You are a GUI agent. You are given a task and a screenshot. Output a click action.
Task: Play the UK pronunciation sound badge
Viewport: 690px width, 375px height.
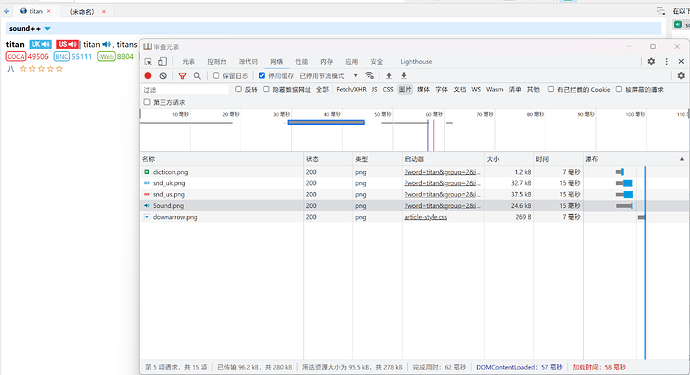pos(40,44)
